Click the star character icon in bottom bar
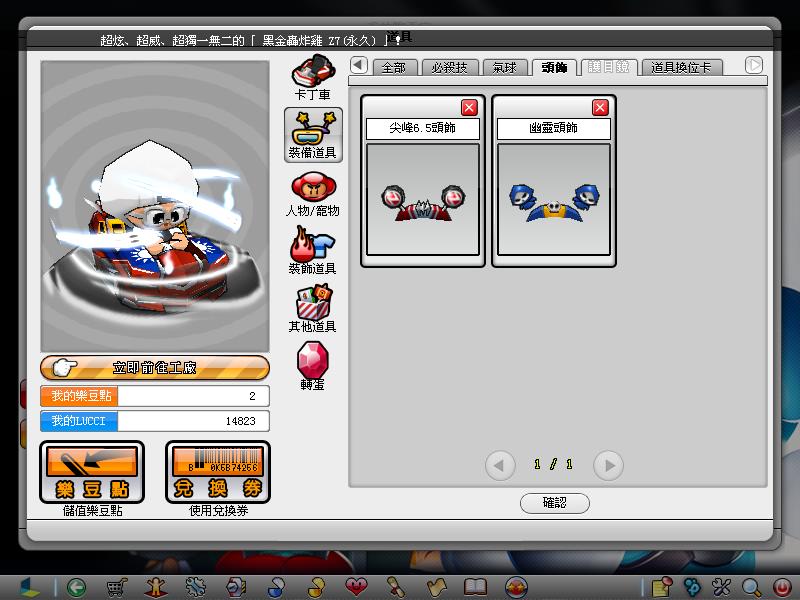Viewport: 800px width, 600px height. [156, 587]
